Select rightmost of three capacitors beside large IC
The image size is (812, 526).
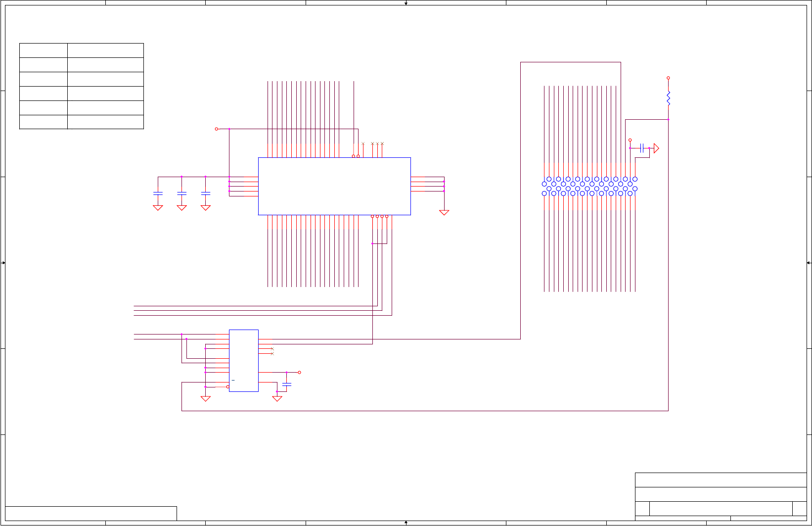pos(206,192)
